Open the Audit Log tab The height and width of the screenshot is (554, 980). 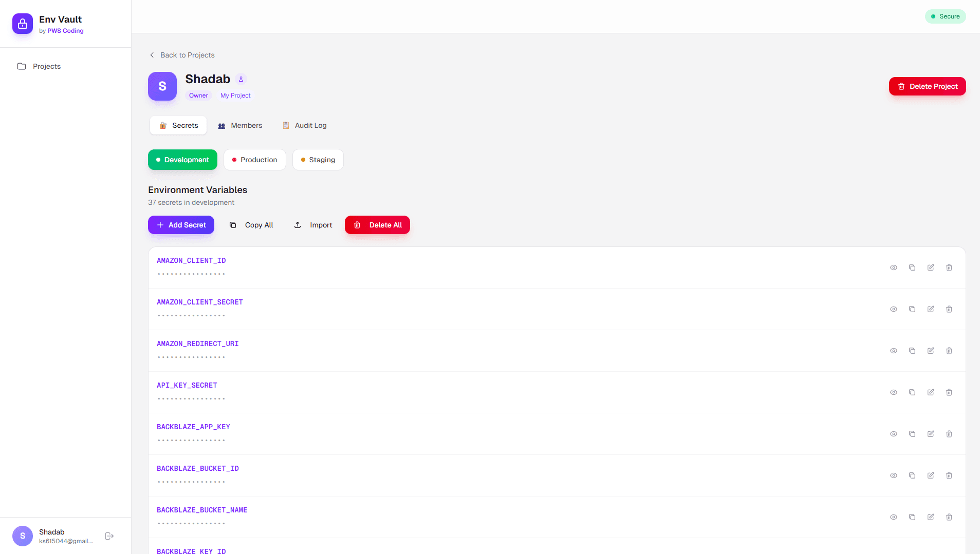click(304, 125)
